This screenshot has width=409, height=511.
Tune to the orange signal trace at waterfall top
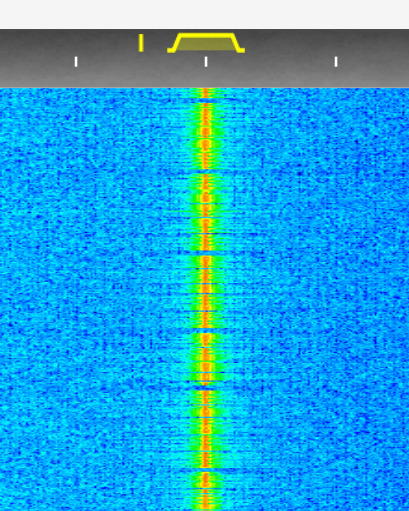[x=206, y=93]
